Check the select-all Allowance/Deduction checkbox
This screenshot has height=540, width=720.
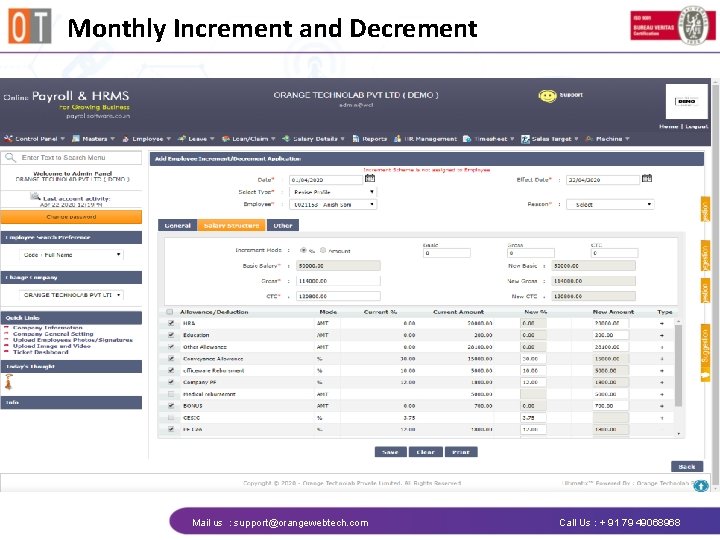pos(169,312)
